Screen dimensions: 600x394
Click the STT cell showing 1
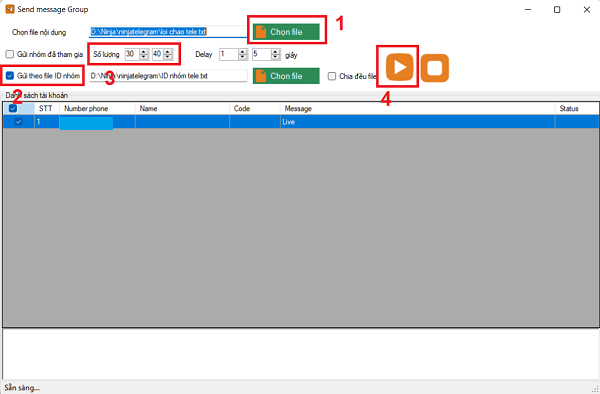point(47,122)
